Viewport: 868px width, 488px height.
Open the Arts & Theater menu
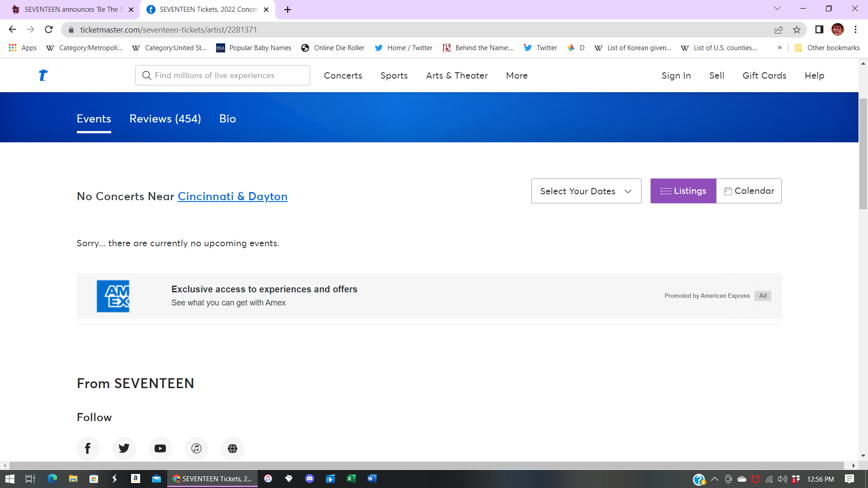coord(457,76)
